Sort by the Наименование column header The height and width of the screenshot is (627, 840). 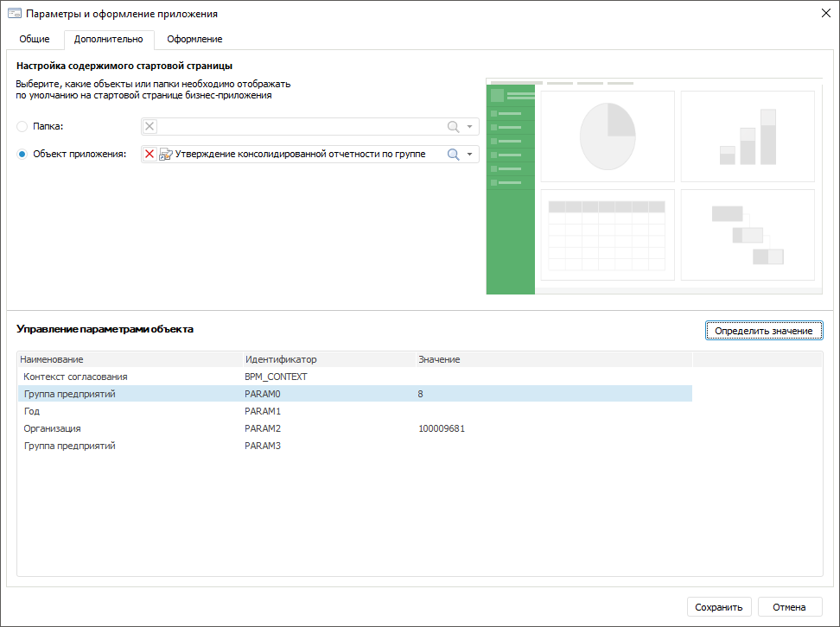130,359
